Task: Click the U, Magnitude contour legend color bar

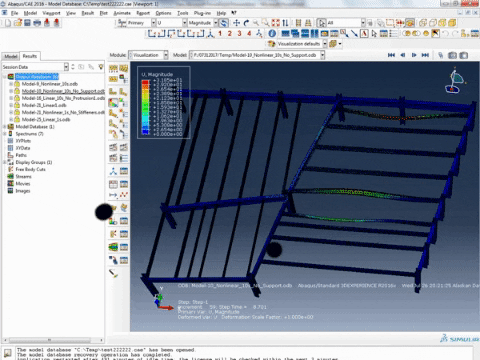Action: pos(145,107)
